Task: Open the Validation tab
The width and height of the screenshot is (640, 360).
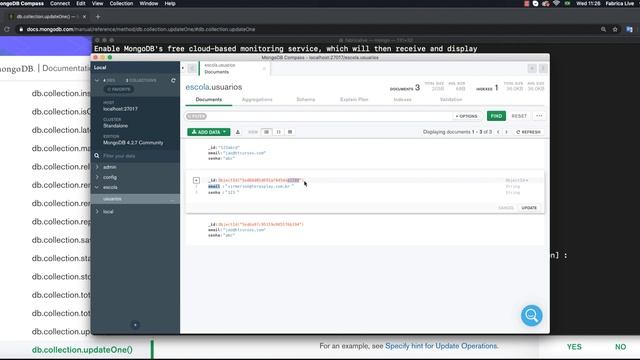Action: click(451, 100)
